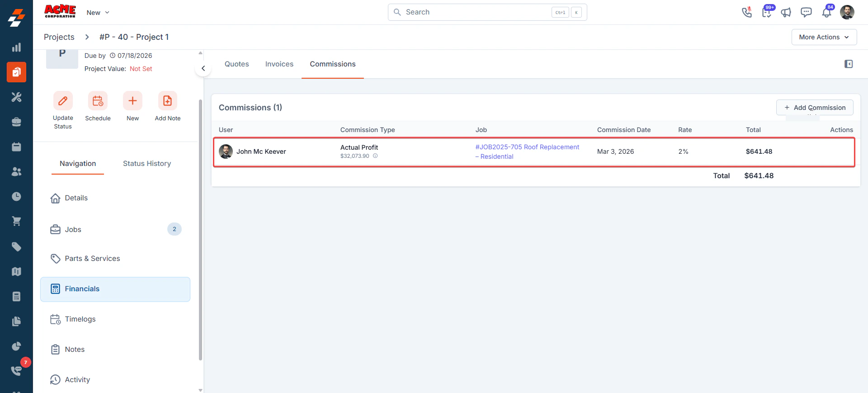Open the price tag sidebar icon
This screenshot has height=393, width=868.
[x=16, y=246]
